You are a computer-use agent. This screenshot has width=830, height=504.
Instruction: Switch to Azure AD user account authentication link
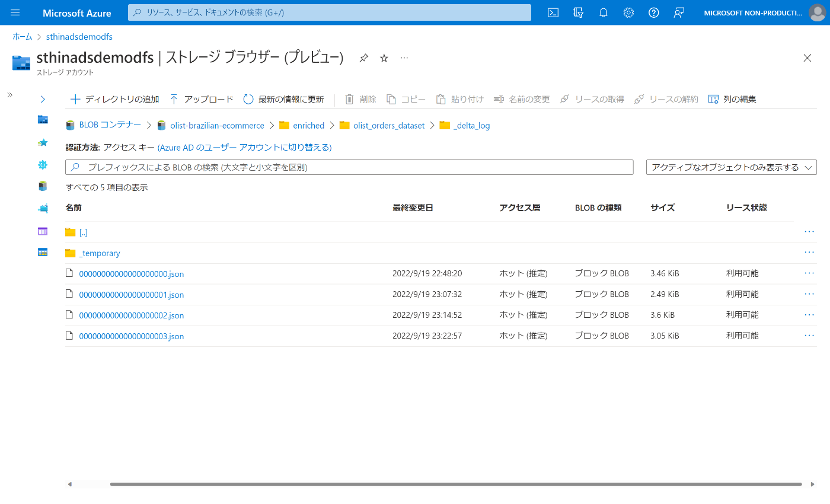coord(244,147)
